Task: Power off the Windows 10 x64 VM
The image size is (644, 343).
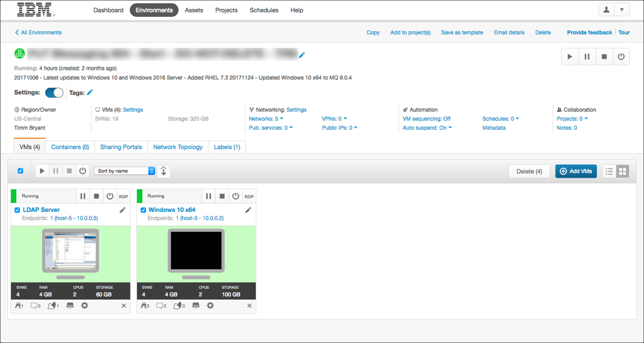Action: [235, 196]
